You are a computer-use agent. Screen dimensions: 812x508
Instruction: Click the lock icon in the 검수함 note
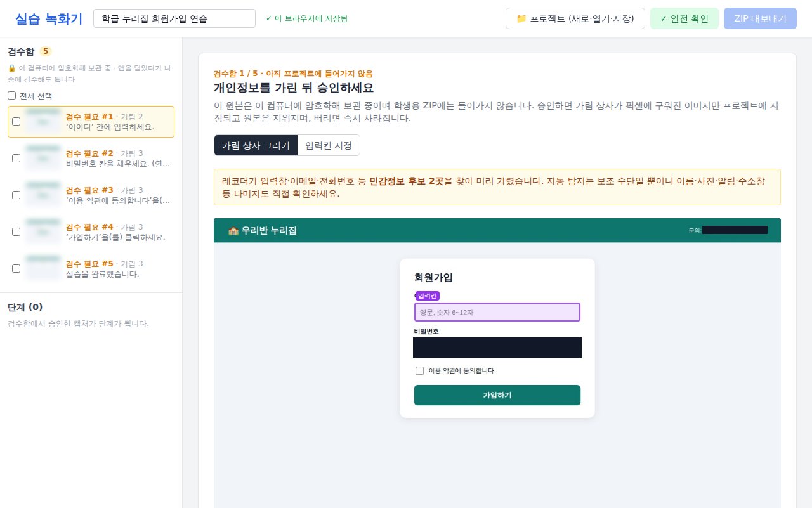tap(11, 68)
